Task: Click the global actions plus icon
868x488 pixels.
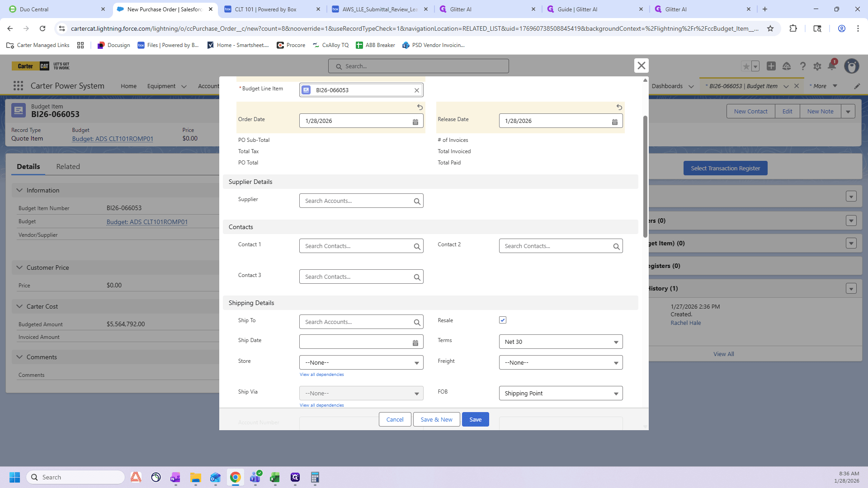Action: click(x=771, y=66)
